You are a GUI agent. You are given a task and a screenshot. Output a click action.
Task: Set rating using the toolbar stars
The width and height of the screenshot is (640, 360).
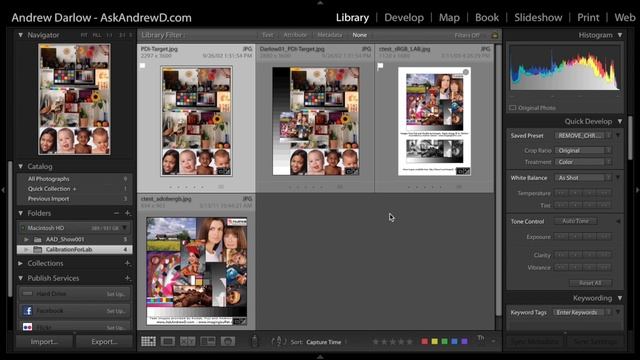point(392,342)
